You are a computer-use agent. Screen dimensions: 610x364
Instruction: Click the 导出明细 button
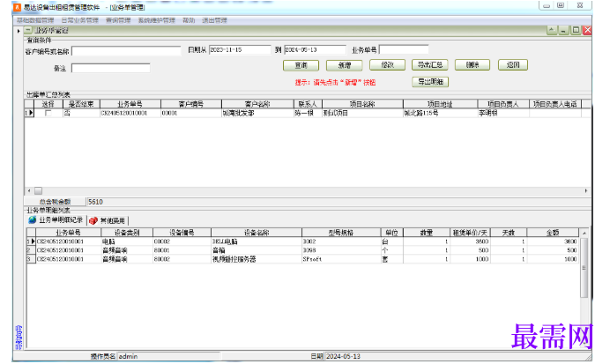click(430, 82)
